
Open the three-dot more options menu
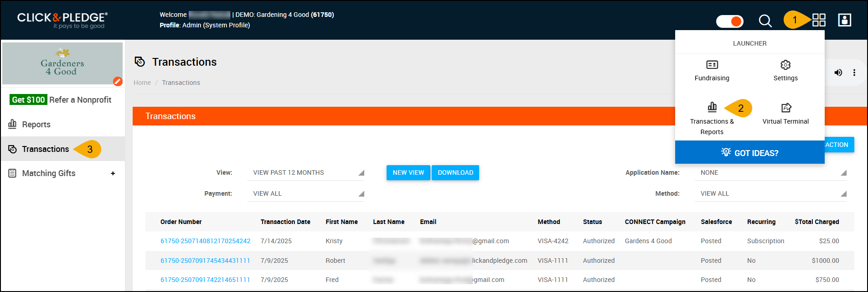pos(854,73)
